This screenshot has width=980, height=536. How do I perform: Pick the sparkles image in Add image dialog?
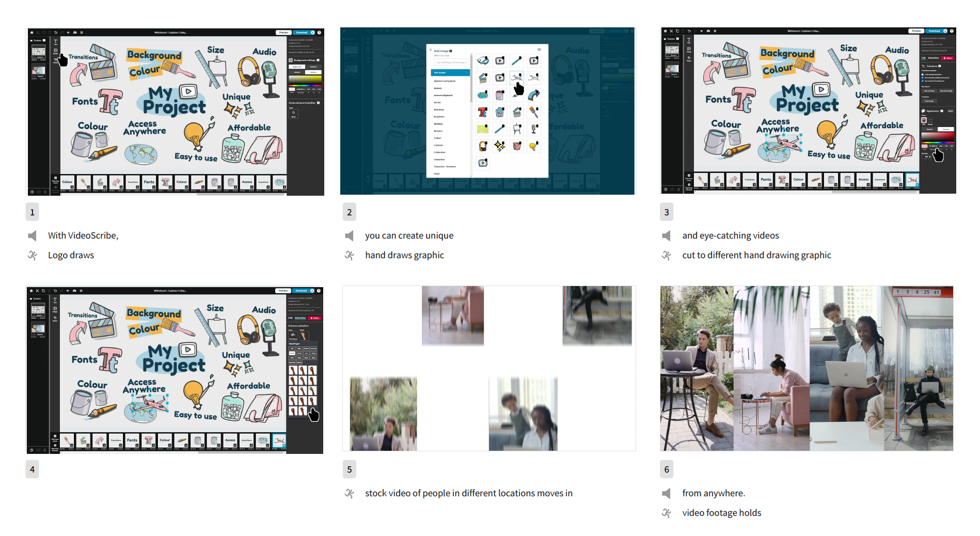[500, 146]
